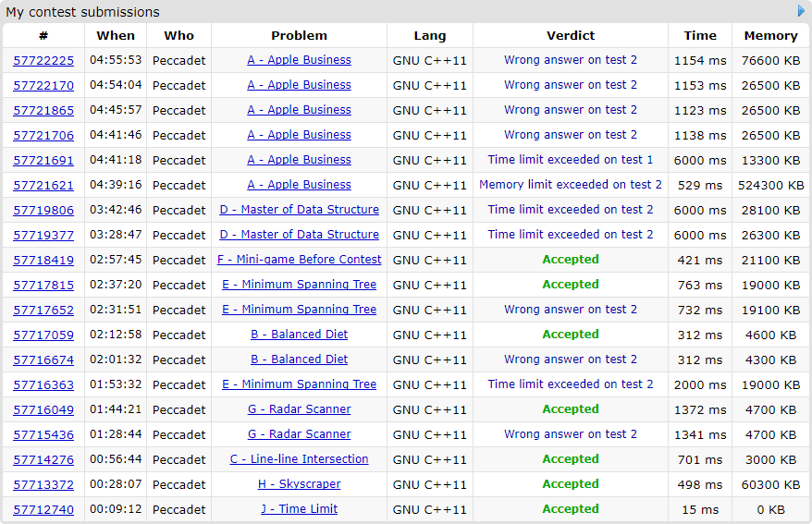Click the Problem column header
The image size is (812, 524).
[x=299, y=35]
